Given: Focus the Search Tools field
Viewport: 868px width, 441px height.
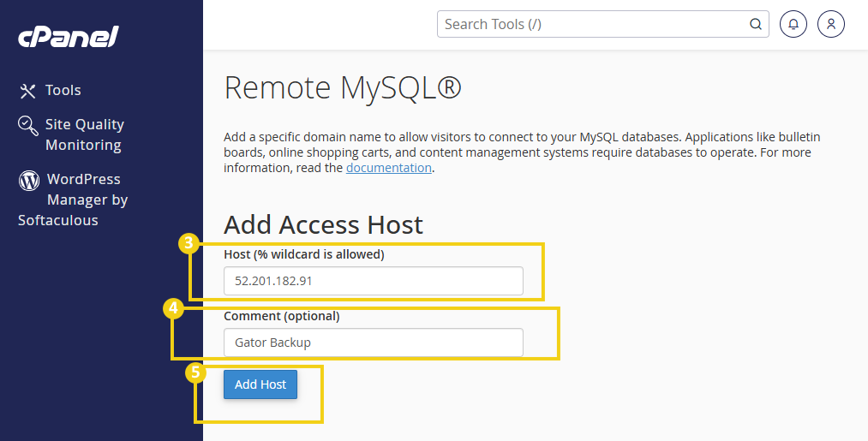Looking at the screenshot, I should 603,24.
